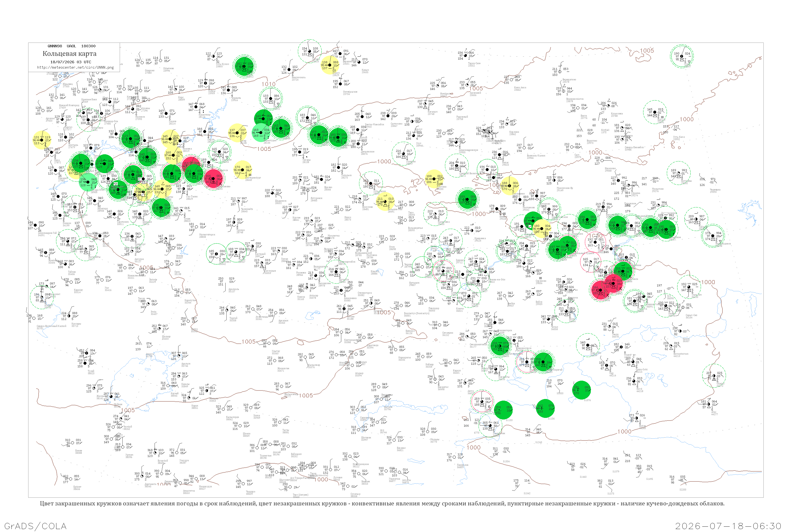Click the station name "Большеречье"

coord(415,228)
